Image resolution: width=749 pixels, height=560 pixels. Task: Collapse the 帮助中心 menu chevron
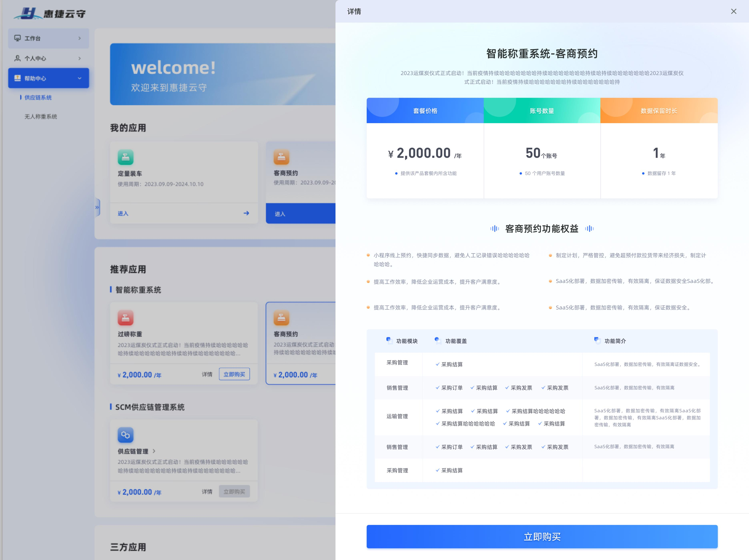click(80, 78)
